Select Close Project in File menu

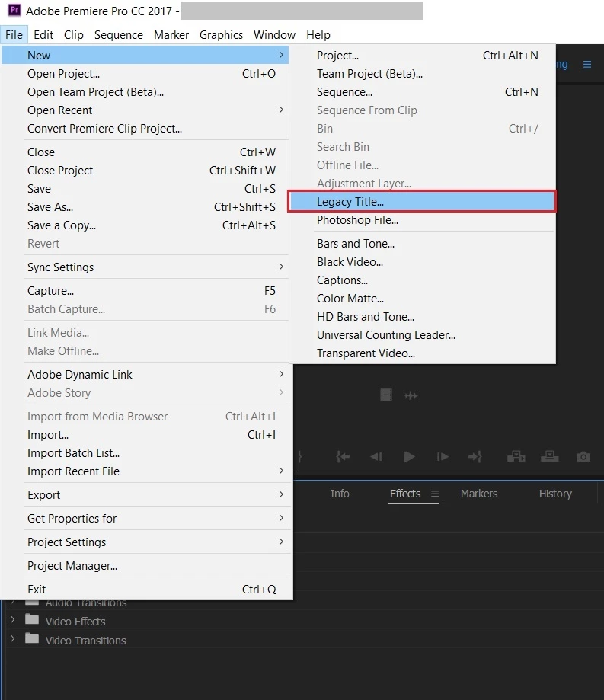[x=145, y=171]
